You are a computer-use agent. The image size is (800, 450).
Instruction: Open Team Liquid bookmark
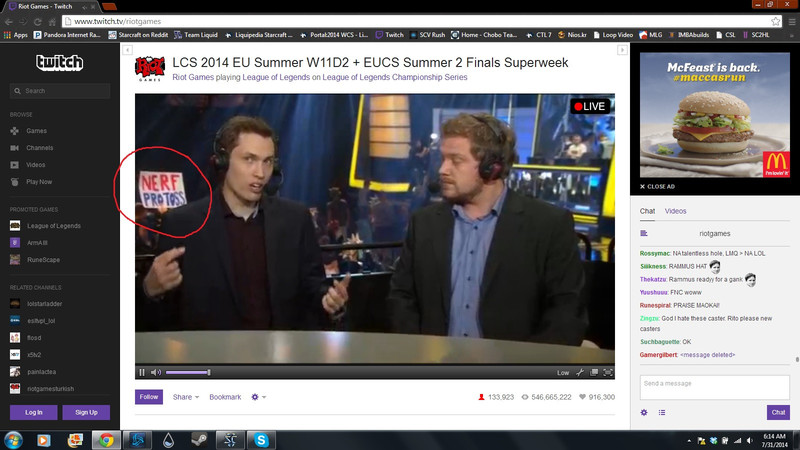click(x=196, y=35)
